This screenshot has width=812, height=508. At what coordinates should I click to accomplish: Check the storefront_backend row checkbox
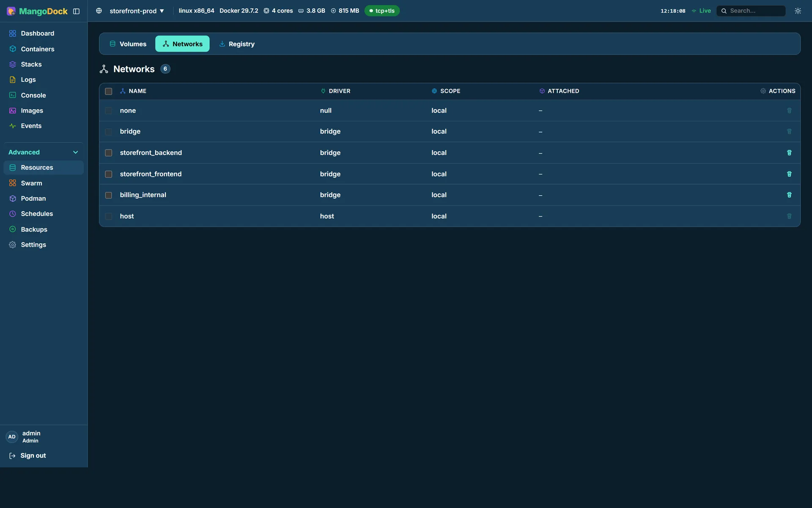[109, 153]
